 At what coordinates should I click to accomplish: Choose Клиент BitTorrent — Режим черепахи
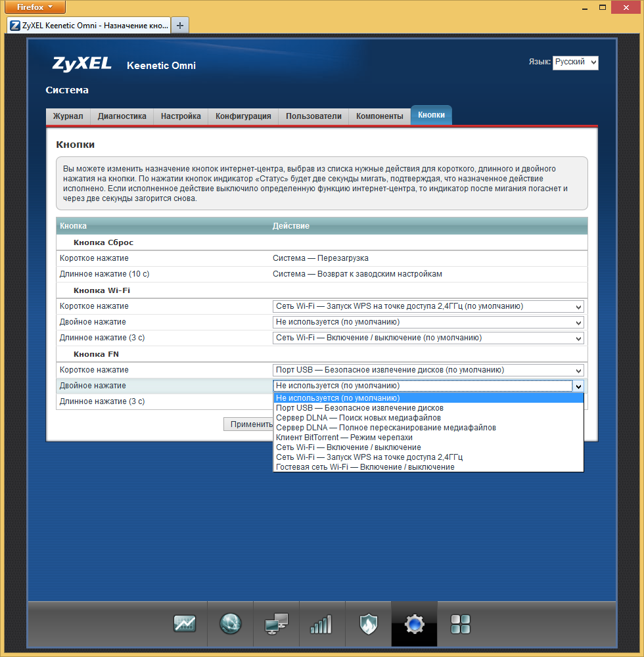(x=428, y=438)
